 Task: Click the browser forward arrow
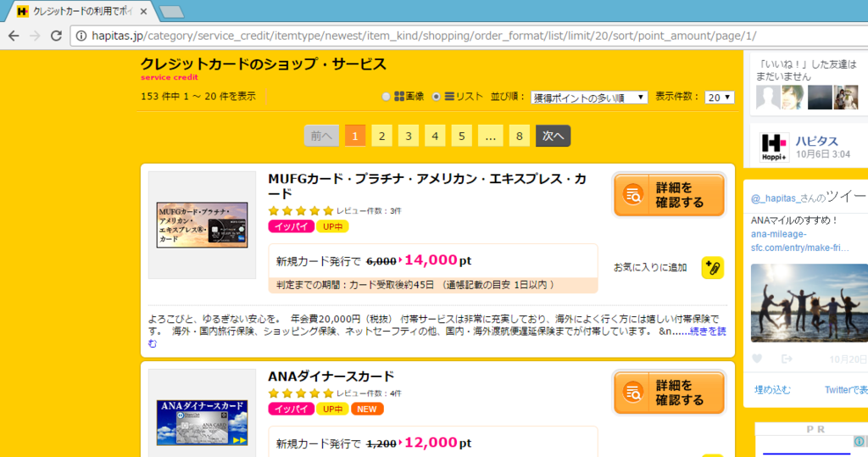[35, 36]
